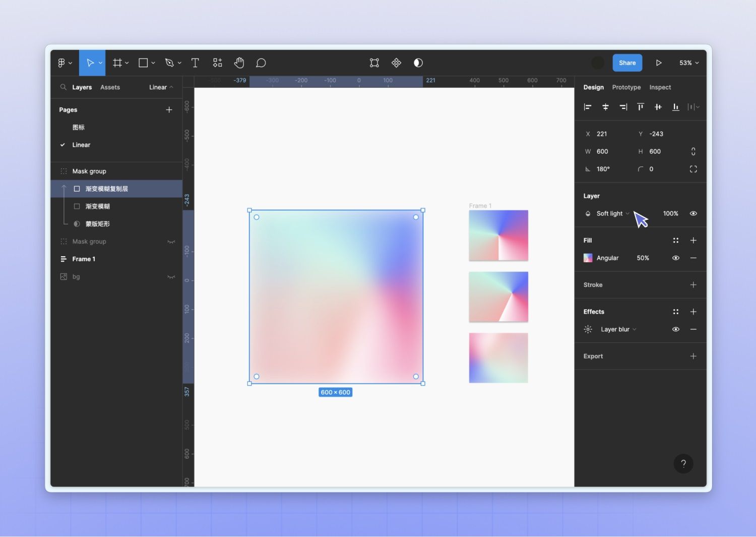Remove the Layer blur effect

pos(694,329)
